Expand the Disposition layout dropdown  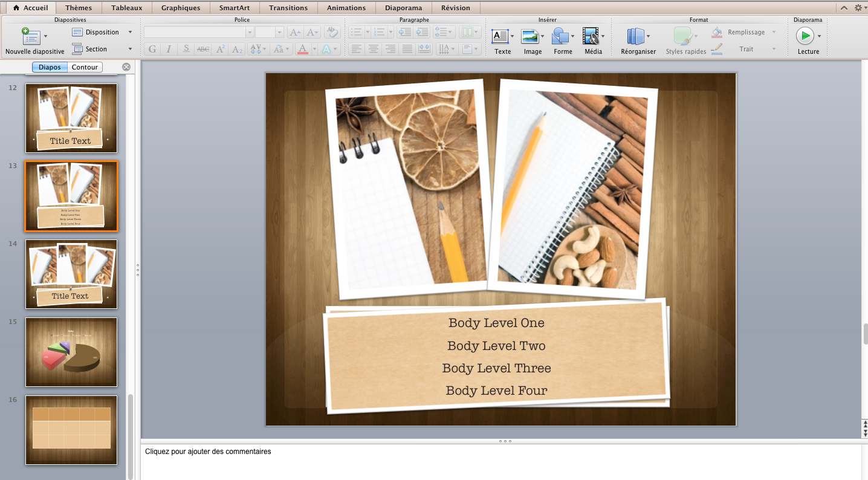[130, 32]
